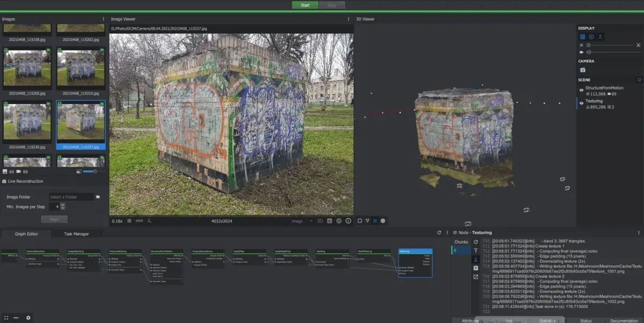
Task: Toggle the square bounding box icon in 3D toolbar
Action: [360, 221]
